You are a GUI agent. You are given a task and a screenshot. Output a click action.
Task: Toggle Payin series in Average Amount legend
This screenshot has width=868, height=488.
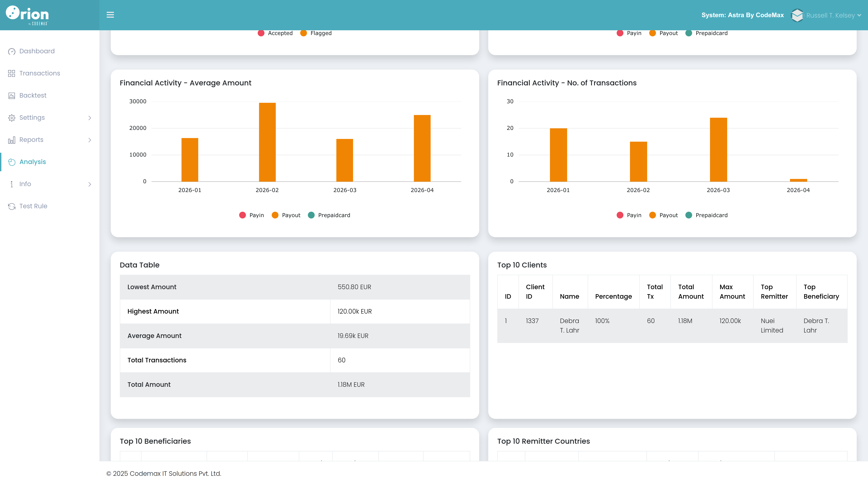(x=251, y=215)
